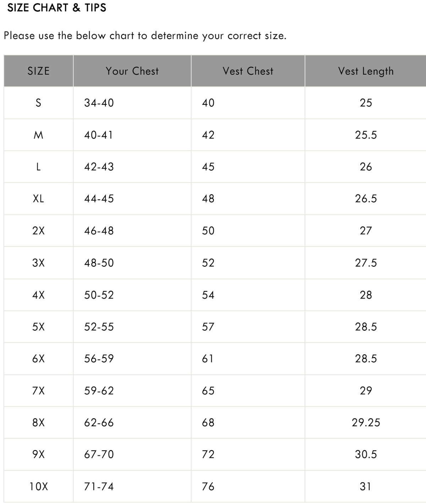Select the Your Chest column header
The image size is (426, 504).
(x=132, y=71)
